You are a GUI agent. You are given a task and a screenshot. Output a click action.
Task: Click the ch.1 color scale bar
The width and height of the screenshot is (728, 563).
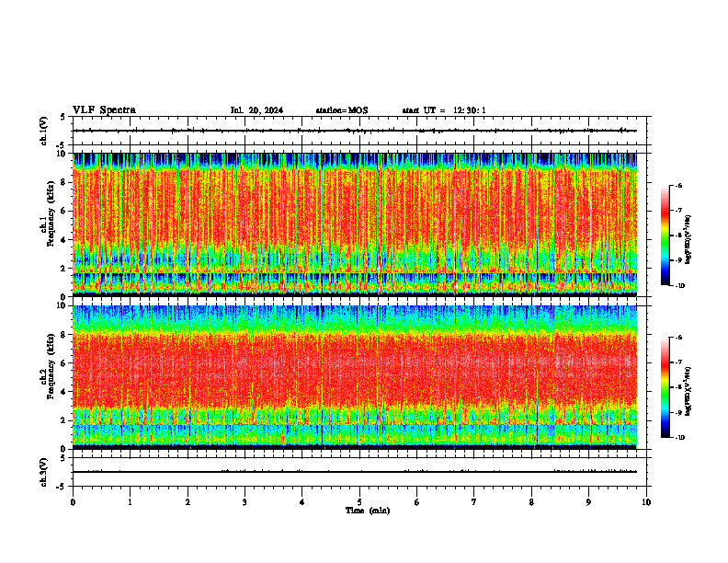pos(665,236)
